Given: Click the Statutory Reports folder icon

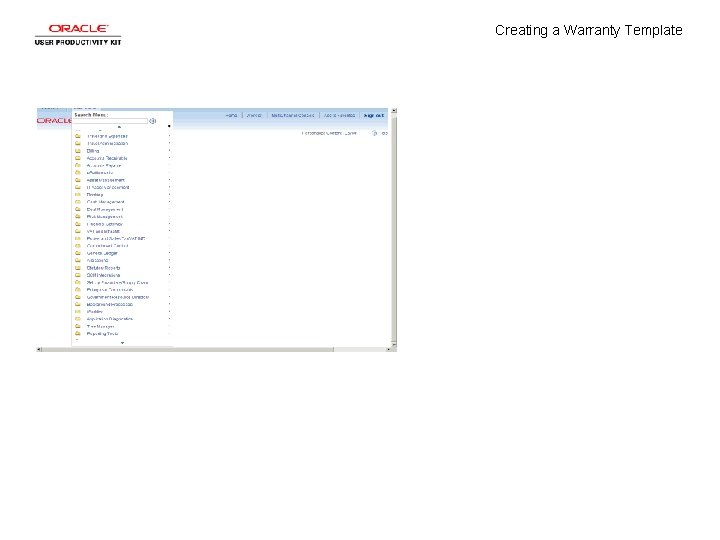Looking at the screenshot, I should coord(78,268).
